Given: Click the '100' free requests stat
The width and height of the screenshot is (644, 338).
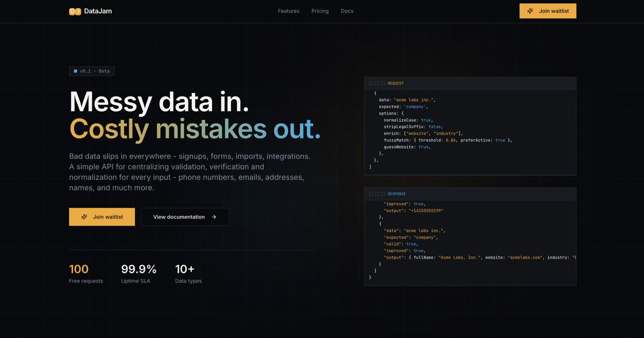Looking at the screenshot, I should pyautogui.click(x=78, y=269).
